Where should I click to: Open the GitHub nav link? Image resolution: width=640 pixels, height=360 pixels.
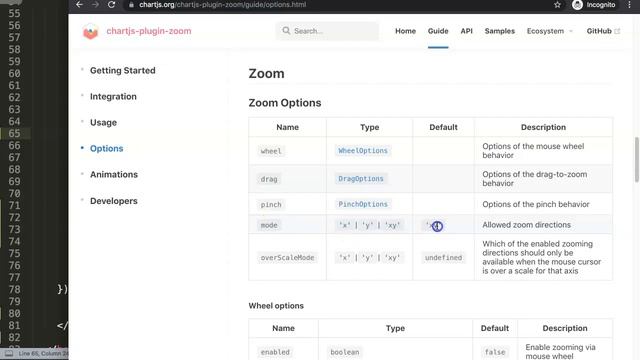coord(599,31)
